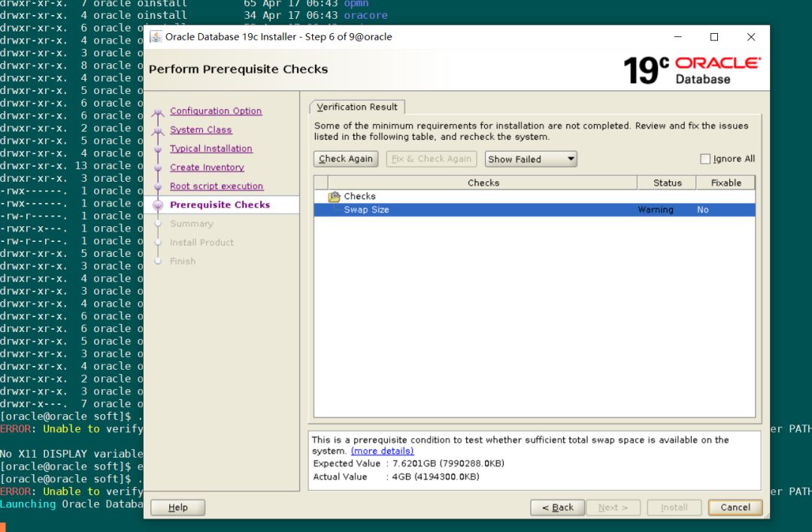This screenshot has width=812, height=532.
Task: Go to Root script execution step
Action: 217,186
